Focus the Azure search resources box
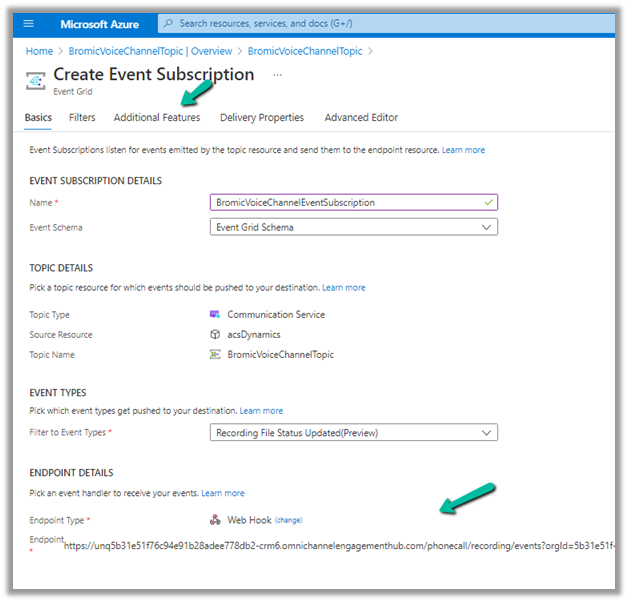Image resolution: width=628 pixels, height=602 pixels. 380,23
